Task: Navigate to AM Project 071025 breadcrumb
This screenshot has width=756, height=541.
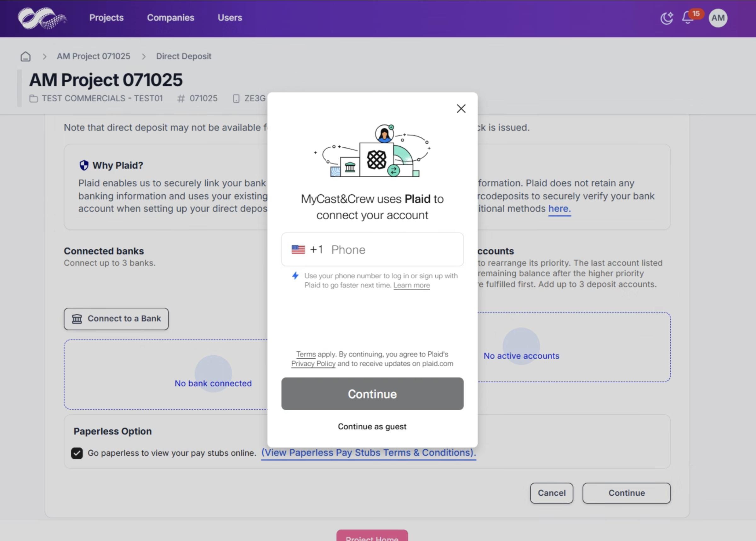Action: click(94, 56)
